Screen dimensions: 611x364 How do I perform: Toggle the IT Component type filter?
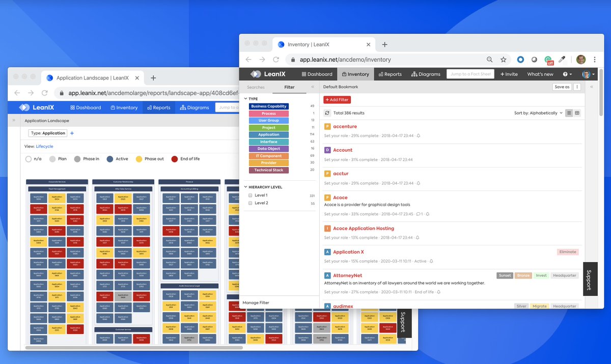(269, 156)
